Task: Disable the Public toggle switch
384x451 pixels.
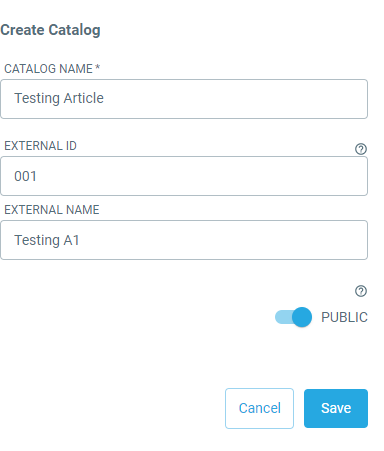Action: click(293, 317)
